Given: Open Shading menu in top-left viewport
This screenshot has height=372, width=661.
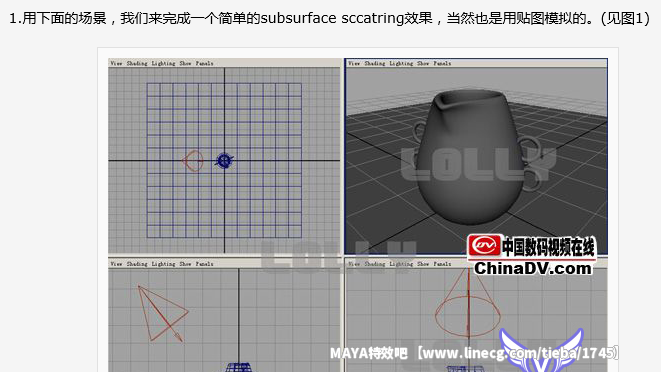Looking at the screenshot, I should pos(137,63).
